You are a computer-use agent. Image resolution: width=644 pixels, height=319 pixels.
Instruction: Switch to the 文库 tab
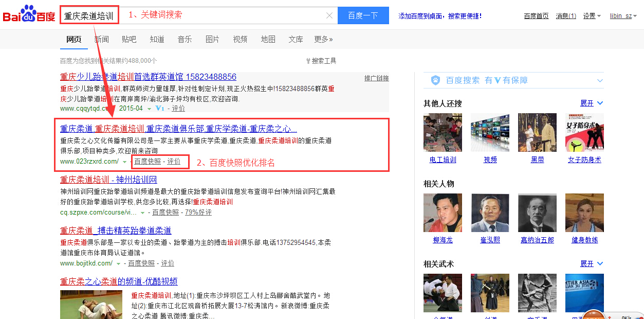click(x=296, y=39)
